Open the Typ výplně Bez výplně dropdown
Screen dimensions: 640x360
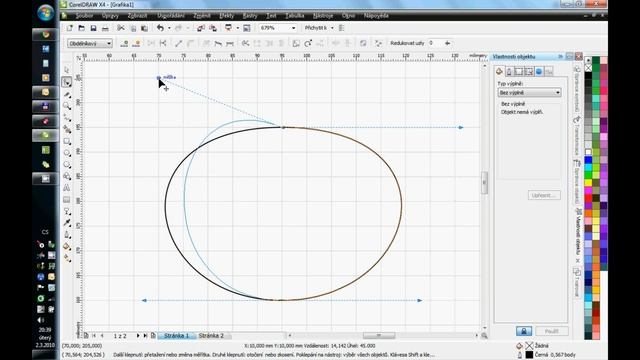pyautogui.click(x=529, y=93)
